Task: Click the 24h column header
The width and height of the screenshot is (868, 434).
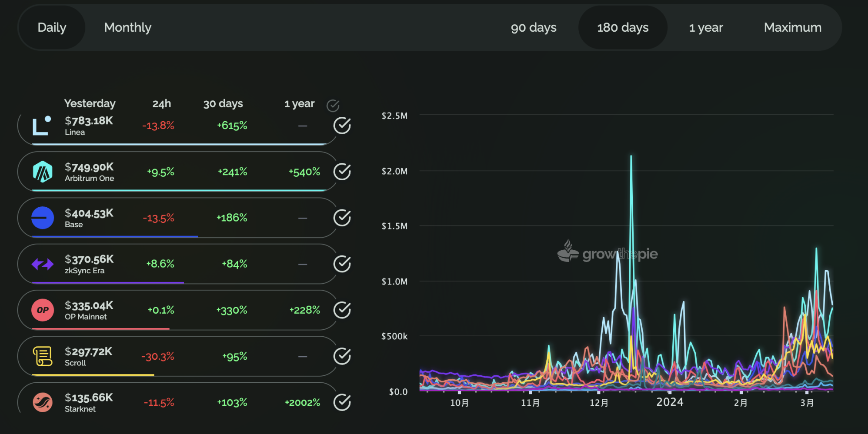Action: 162,104
